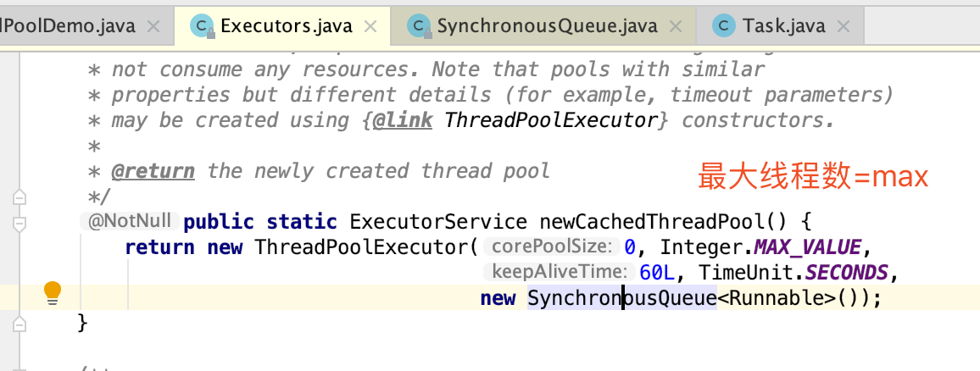Close the PoolDemo.java tab
This screenshot has width=980, height=371.
153,26
